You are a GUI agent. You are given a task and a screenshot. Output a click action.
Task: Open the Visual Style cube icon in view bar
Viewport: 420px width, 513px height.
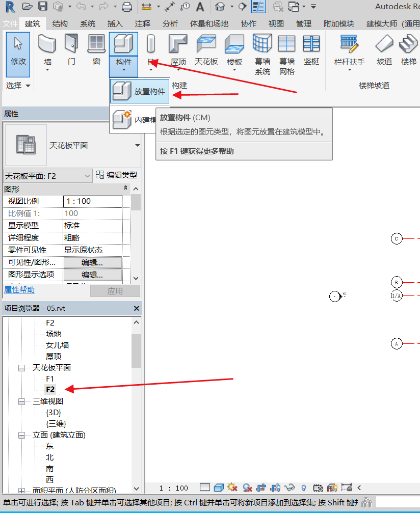pyautogui.click(x=219, y=488)
